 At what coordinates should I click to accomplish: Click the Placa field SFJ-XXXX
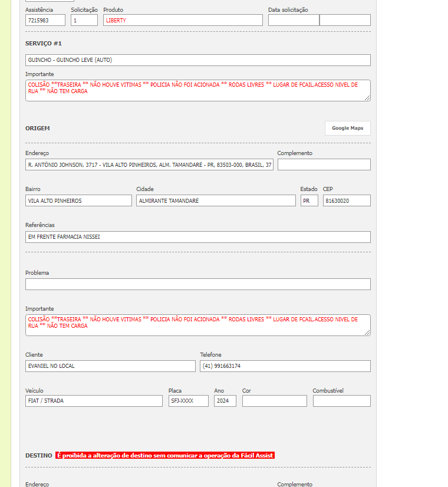coord(189,401)
